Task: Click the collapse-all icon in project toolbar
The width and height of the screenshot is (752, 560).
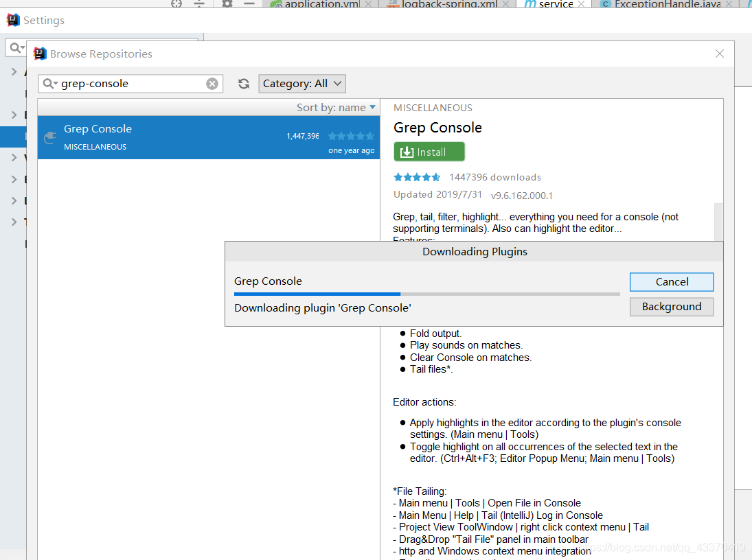Action: pos(200,3)
